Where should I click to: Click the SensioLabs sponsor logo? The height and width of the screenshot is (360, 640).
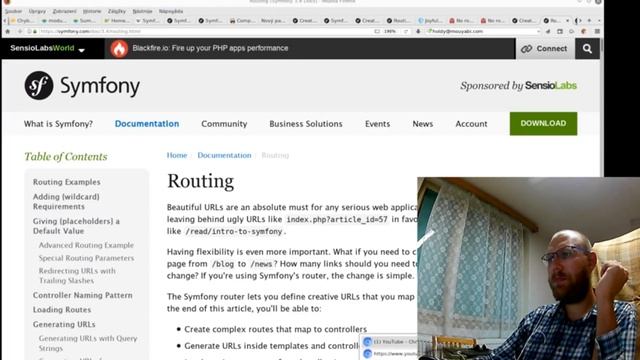pyautogui.click(x=551, y=86)
